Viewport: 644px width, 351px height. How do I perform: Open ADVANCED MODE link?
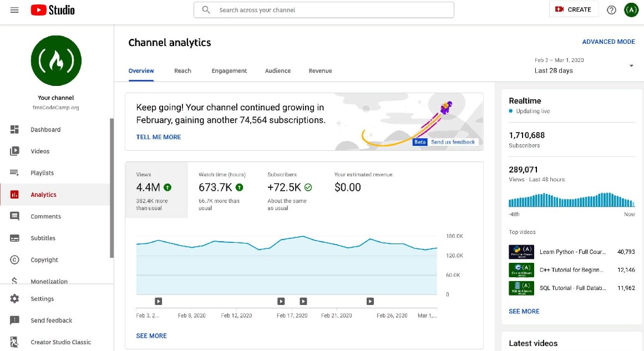(x=608, y=42)
